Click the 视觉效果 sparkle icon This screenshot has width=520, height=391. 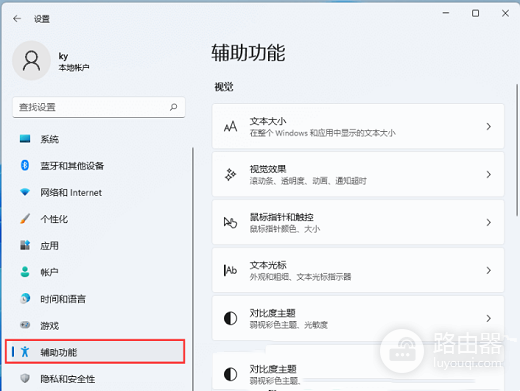click(x=230, y=174)
